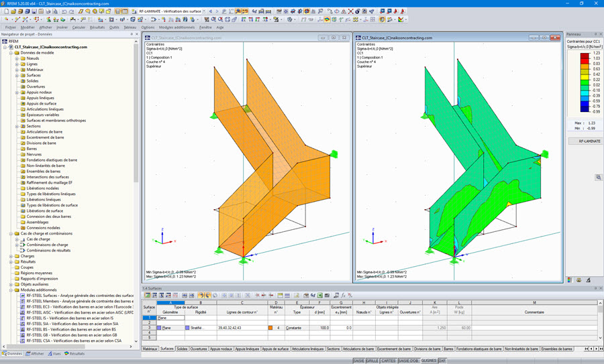Click the view along X axis icon
Viewport: 604px width, 364px height.
pyautogui.click(x=244, y=19)
